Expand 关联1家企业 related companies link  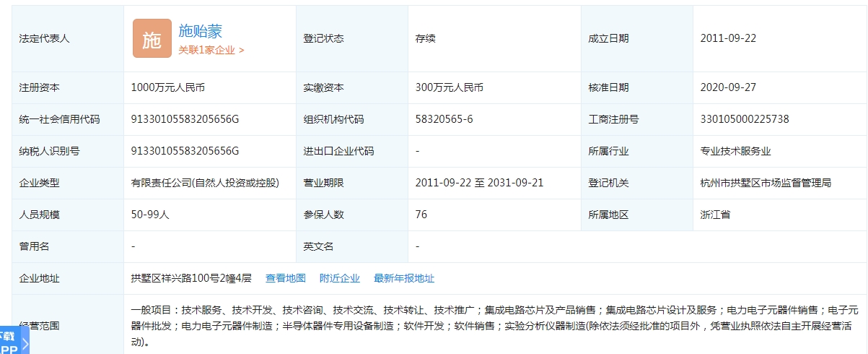(211, 51)
